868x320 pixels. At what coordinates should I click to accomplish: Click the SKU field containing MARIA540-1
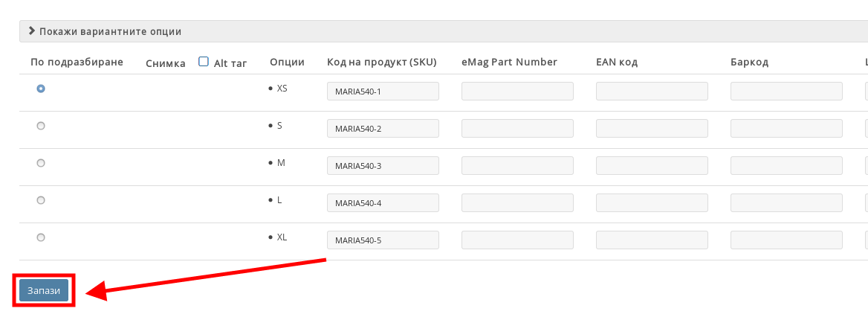(383, 92)
